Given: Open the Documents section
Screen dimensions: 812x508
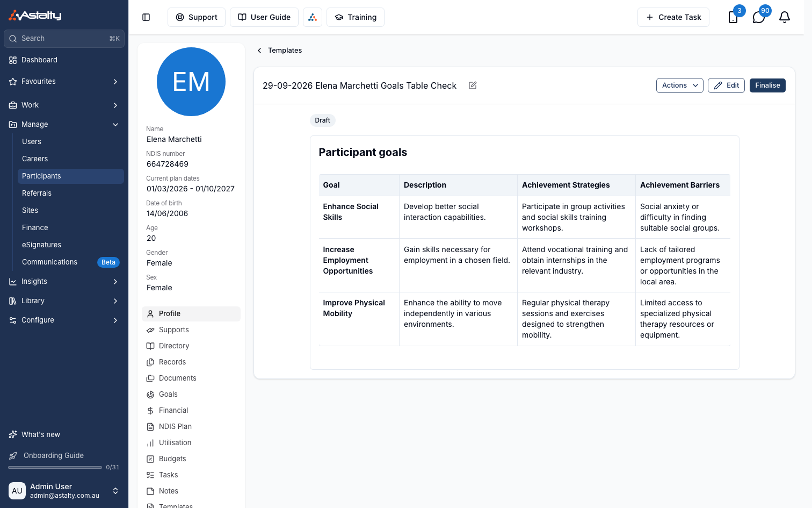Looking at the screenshot, I should click(191, 378).
